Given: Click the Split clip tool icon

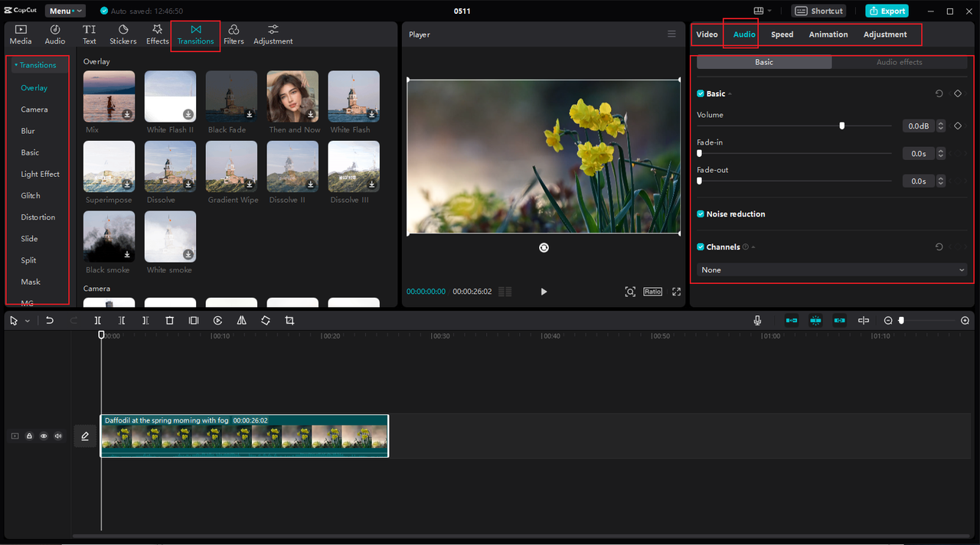Looking at the screenshot, I should 98,321.
